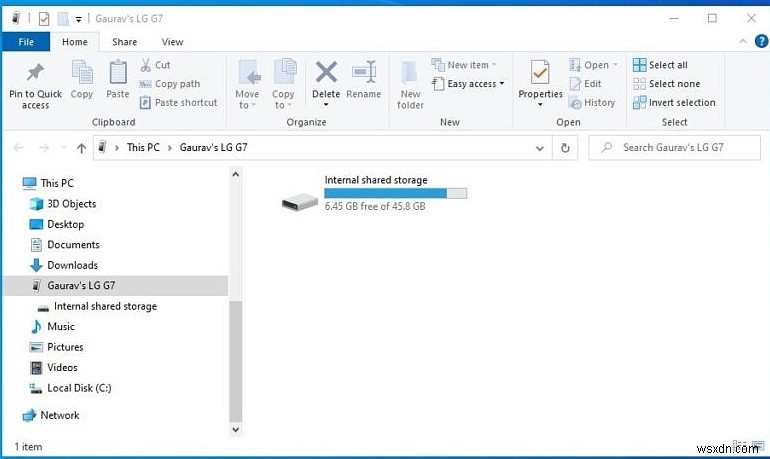The width and height of the screenshot is (770, 459).
Task: Switch to the Share tab
Action: pos(125,42)
